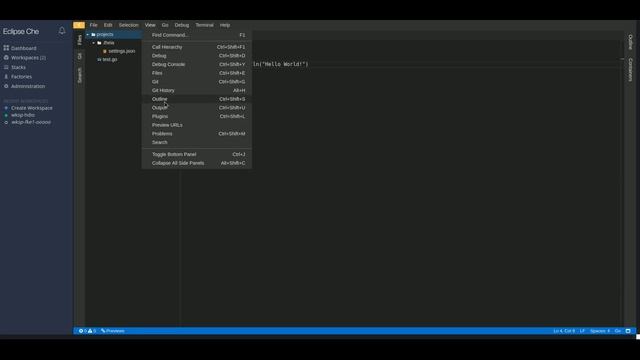Image resolution: width=640 pixels, height=360 pixels.
Task: Switch to the Files vertical side tab
Action: [80, 40]
